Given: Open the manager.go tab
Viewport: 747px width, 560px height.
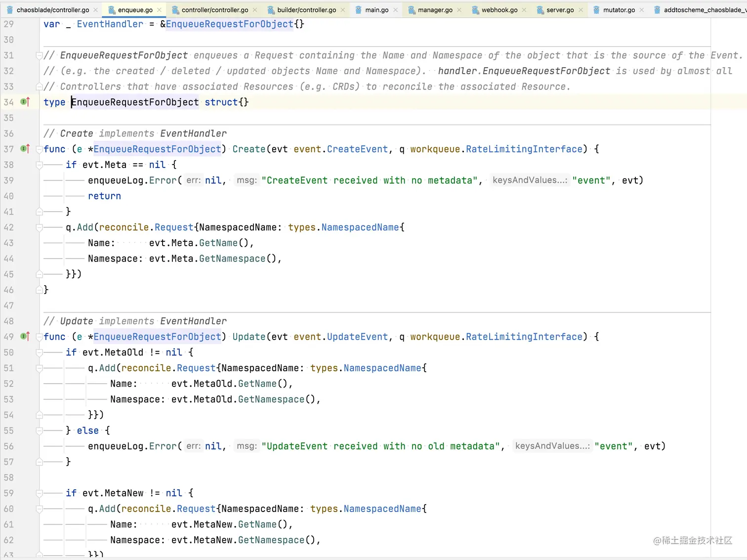Looking at the screenshot, I should (435, 10).
